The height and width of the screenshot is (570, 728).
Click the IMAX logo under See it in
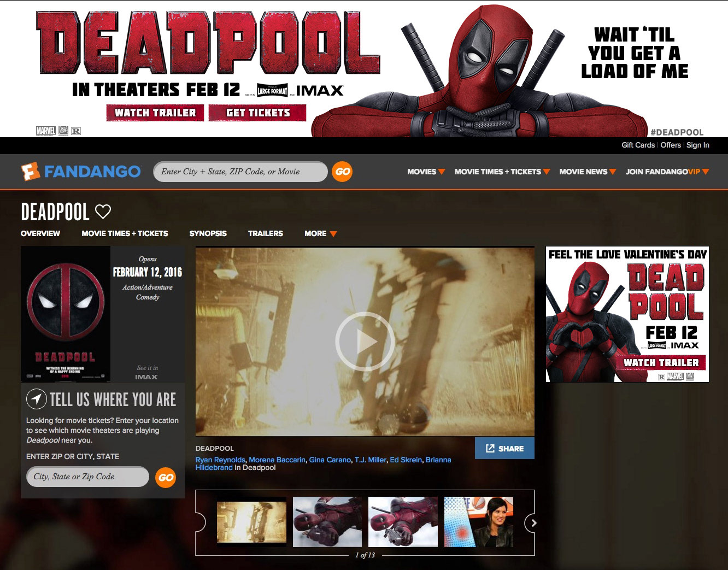click(146, 377)
